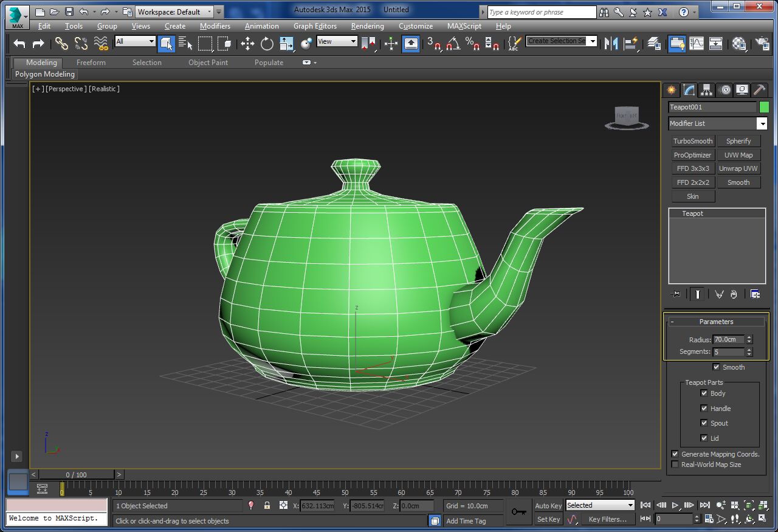Pin the modifier stack

pos(675,294)
